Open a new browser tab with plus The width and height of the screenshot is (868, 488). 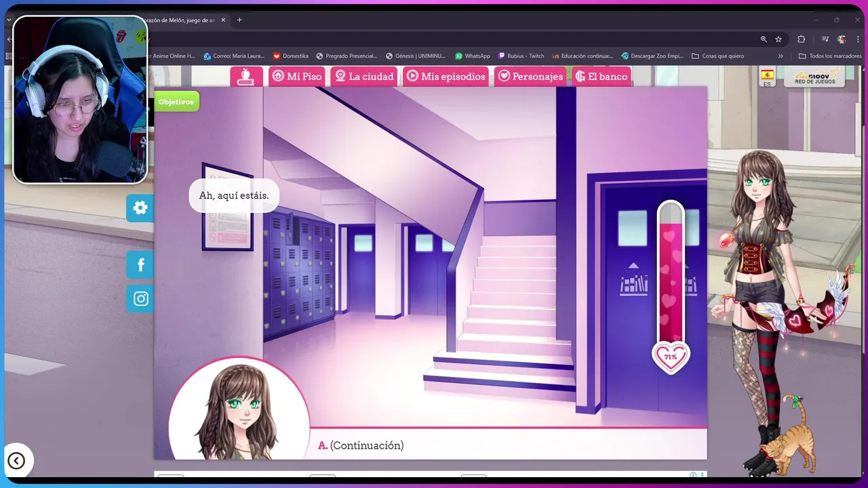[x=239, y=20]
